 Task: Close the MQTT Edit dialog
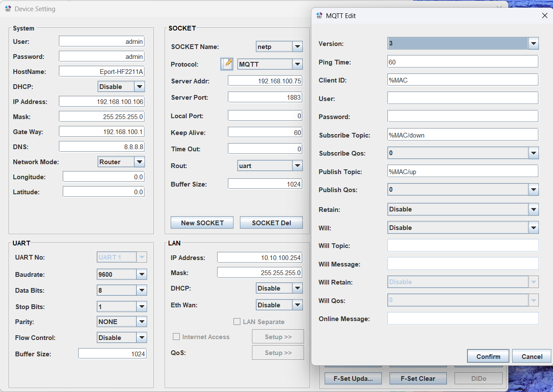click(544, 16)
